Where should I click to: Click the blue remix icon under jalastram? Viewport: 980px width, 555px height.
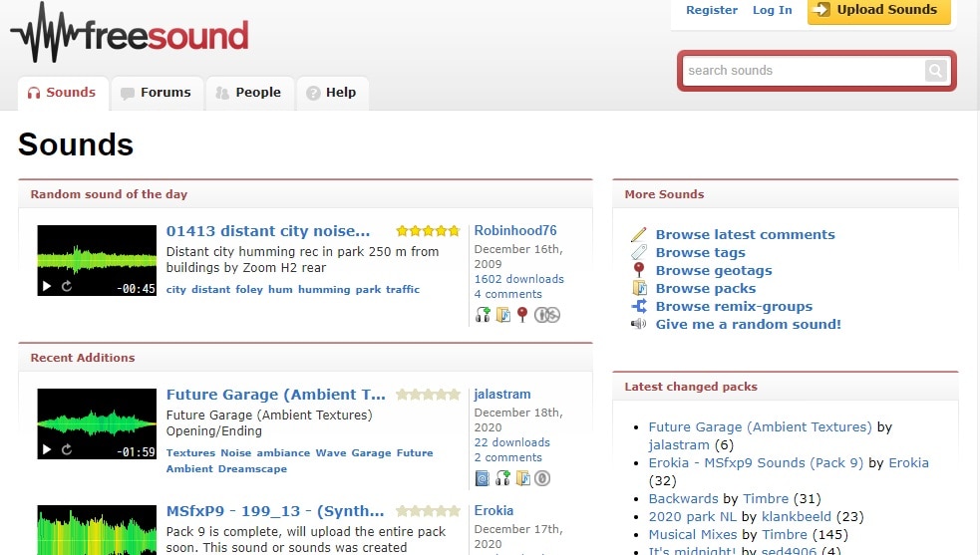pyautogui.click(x=483, y=478)
